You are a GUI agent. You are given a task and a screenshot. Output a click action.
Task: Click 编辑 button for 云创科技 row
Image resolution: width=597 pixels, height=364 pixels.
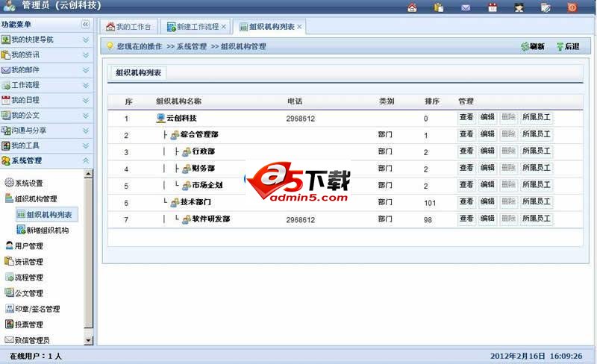tap(487, 118)
